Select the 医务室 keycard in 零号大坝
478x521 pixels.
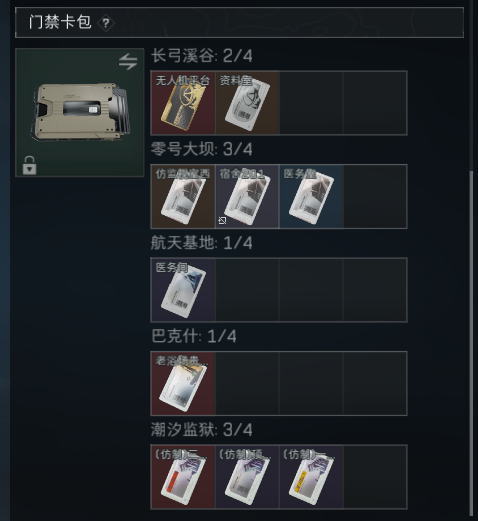click(311, 196)
